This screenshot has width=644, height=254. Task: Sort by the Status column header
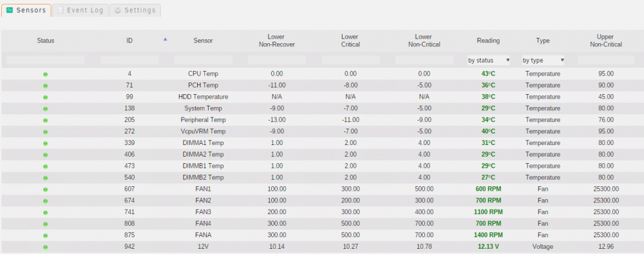[46, 41]
